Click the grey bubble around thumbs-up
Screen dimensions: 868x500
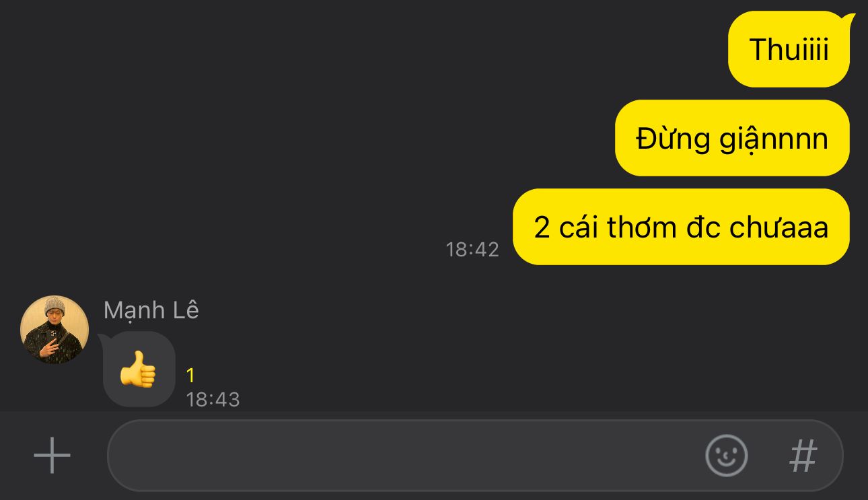[139, 369]
